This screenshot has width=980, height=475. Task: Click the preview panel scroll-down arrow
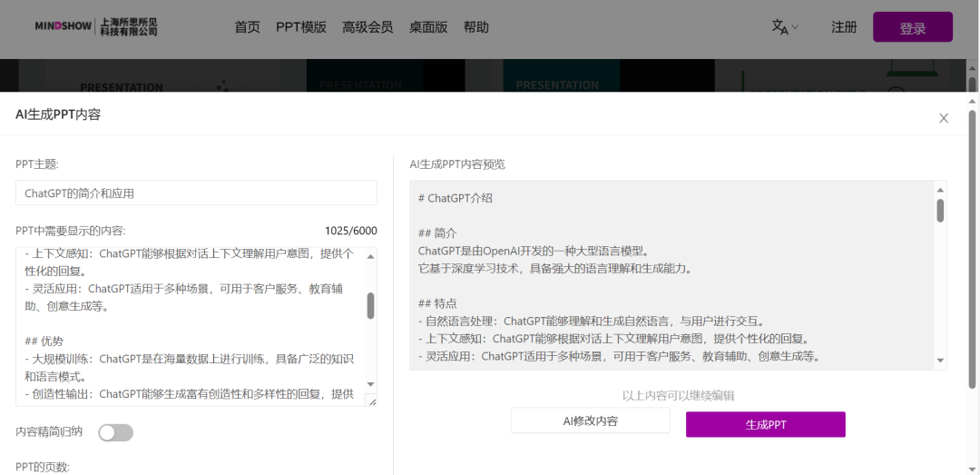pyautogui.click(x=940, y=361)
